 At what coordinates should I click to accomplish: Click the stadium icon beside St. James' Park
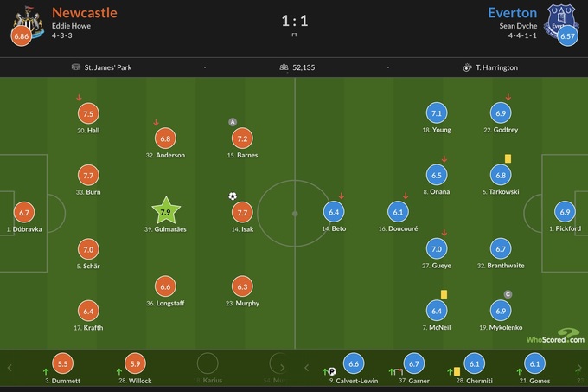tap(79, 67)
